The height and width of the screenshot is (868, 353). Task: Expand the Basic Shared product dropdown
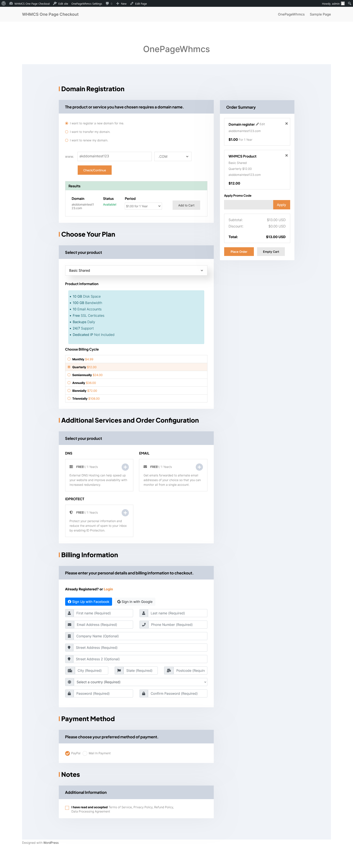pos(136,270)
